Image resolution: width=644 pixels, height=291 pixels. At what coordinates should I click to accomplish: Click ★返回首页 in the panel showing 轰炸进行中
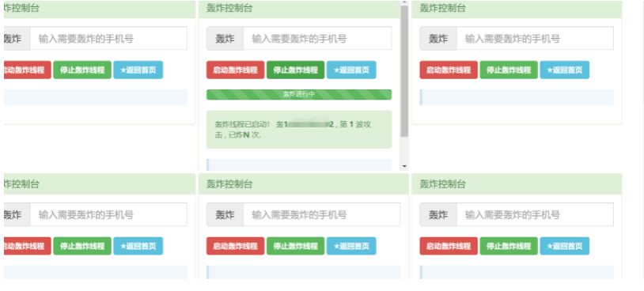point(351,70)
